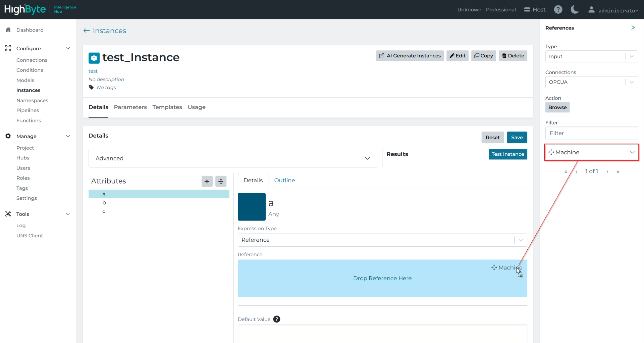Switch to the Outline tab

(284, 181)
